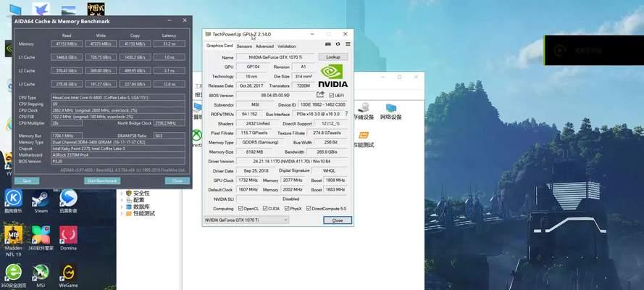This screenshot has width=644, height=290.
Task: Click Save in AIDA64 benchmark
Action: click(27, 181)
